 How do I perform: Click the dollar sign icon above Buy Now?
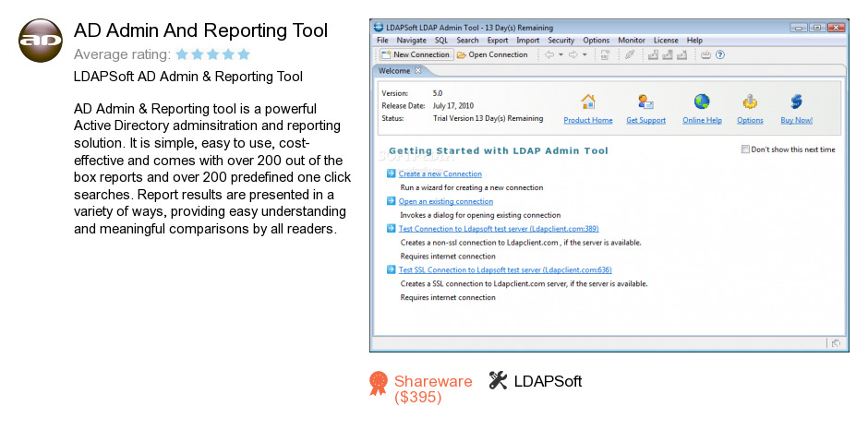796,102
